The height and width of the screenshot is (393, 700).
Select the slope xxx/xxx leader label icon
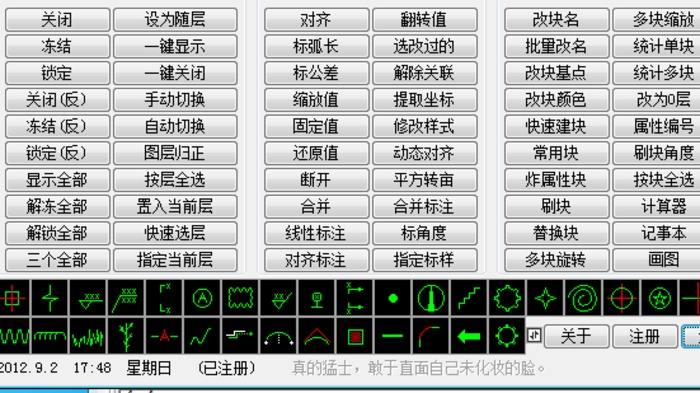[126, 298]
